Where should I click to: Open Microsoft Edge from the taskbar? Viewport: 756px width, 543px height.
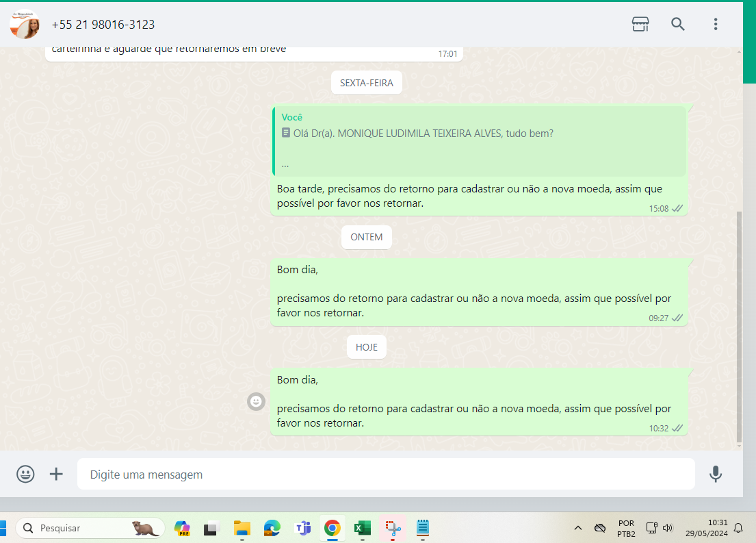click(x=272, y=528)
